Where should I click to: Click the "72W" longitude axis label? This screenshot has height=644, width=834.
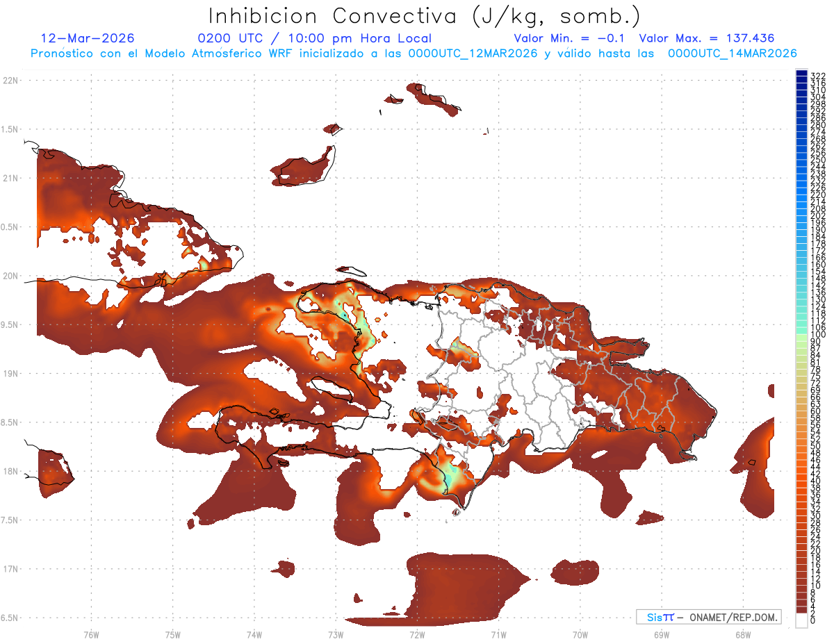[417, 634]
